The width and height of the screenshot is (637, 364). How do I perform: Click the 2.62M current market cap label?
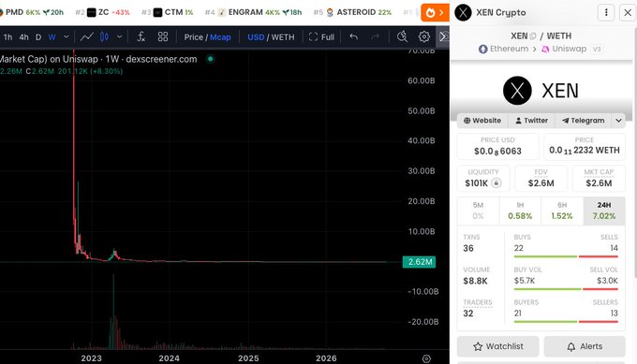pyautogui.click(x=420, y=262)
